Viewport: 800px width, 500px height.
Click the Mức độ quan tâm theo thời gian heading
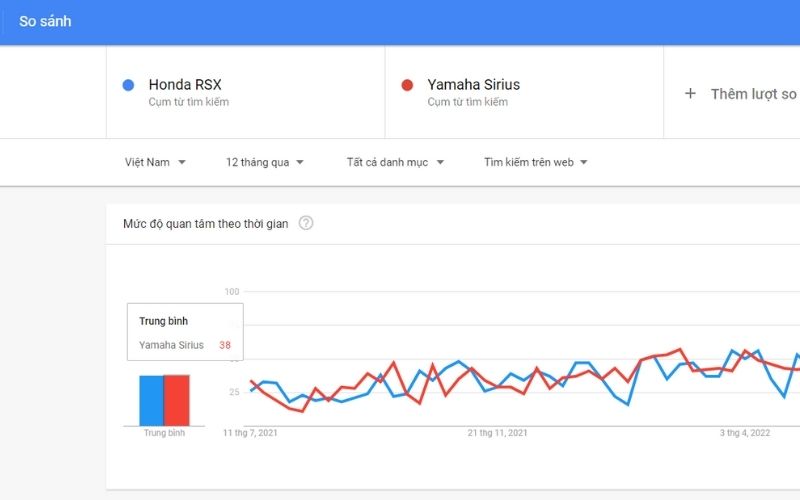click(x=205, y=224)
